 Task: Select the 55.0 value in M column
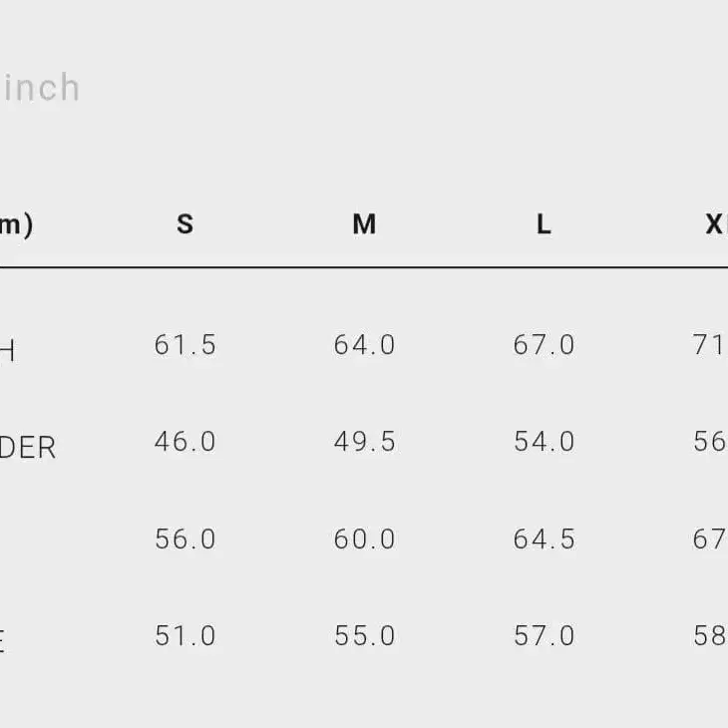(364, 635)
